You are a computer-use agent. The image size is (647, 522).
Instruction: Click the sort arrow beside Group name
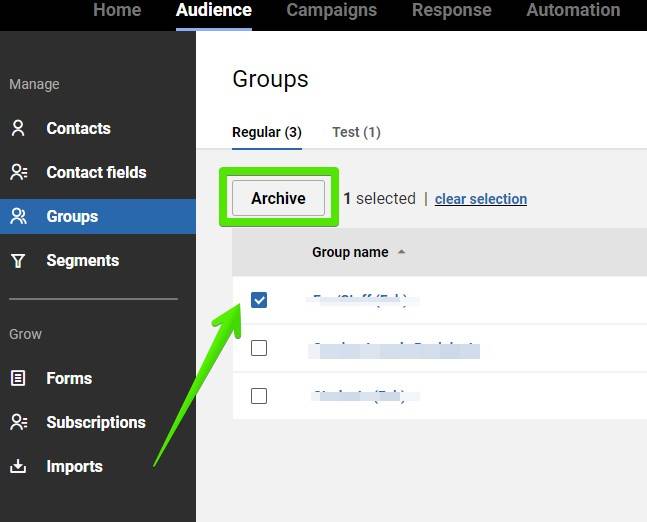tap(402, 252)
